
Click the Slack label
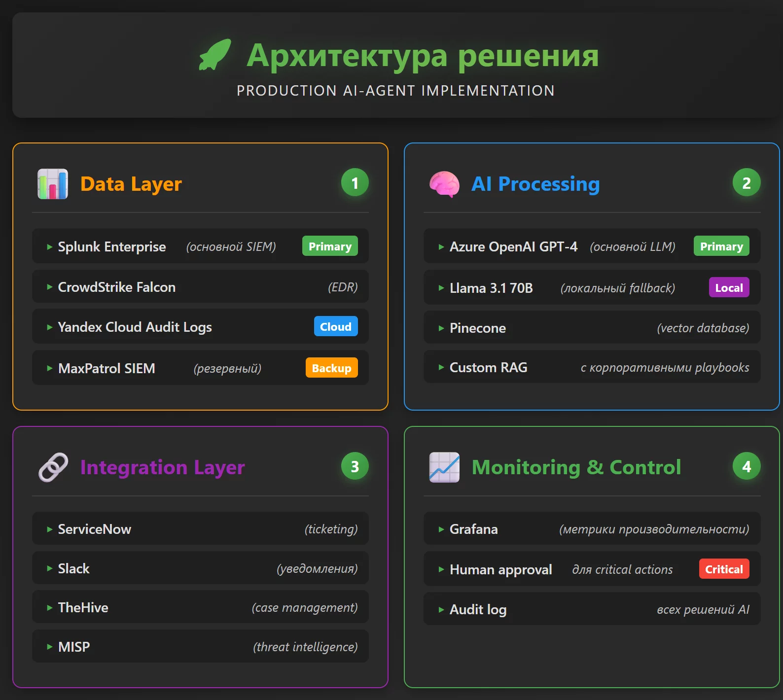tap(74, 569)
